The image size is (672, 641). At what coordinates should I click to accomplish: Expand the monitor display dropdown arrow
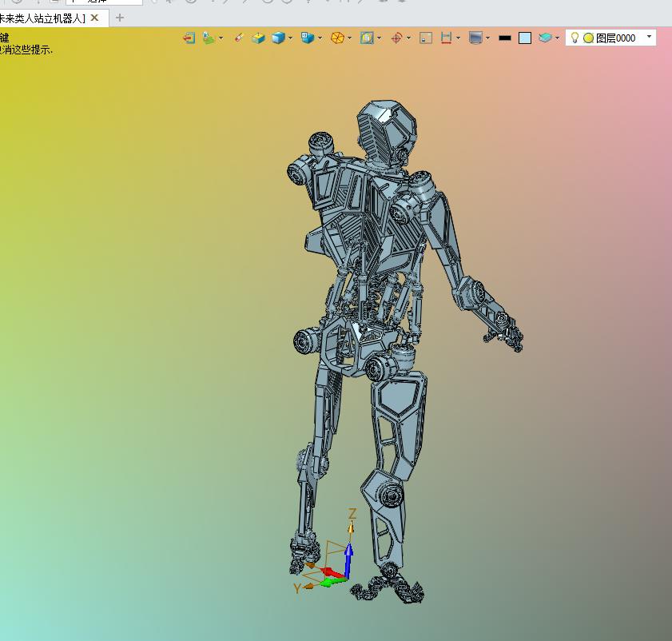coord(488,38)
